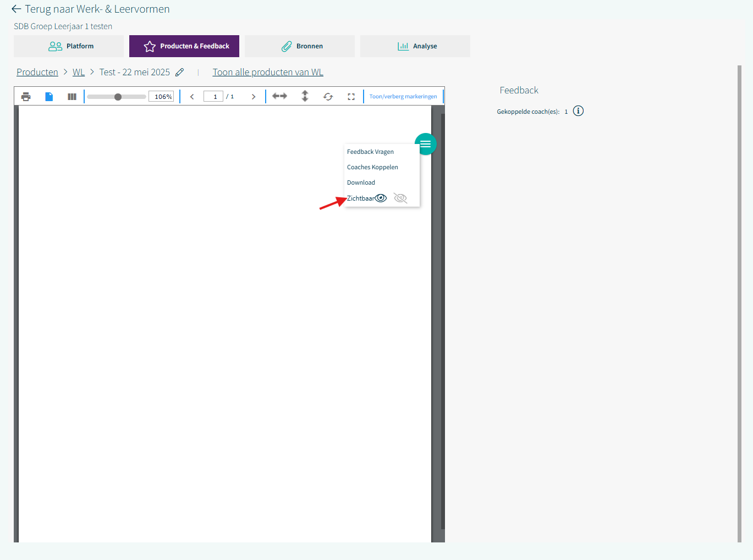Click the print icon in viewer toolbar
This screenshot has height=560, width=753.
click(x=26, y=97)
